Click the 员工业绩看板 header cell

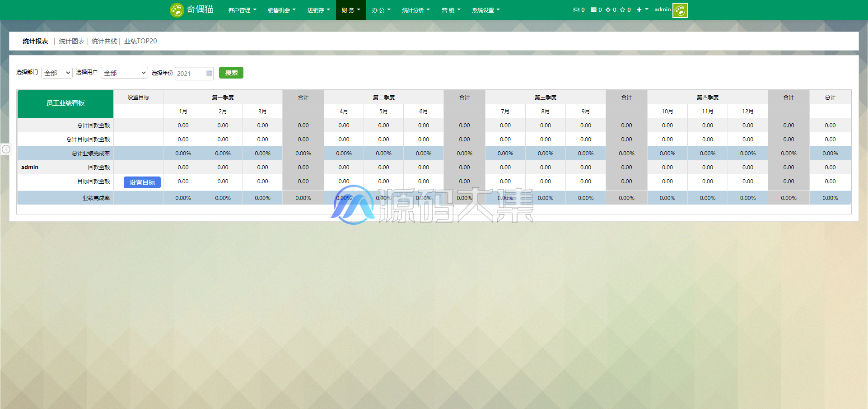pos(65,103)
